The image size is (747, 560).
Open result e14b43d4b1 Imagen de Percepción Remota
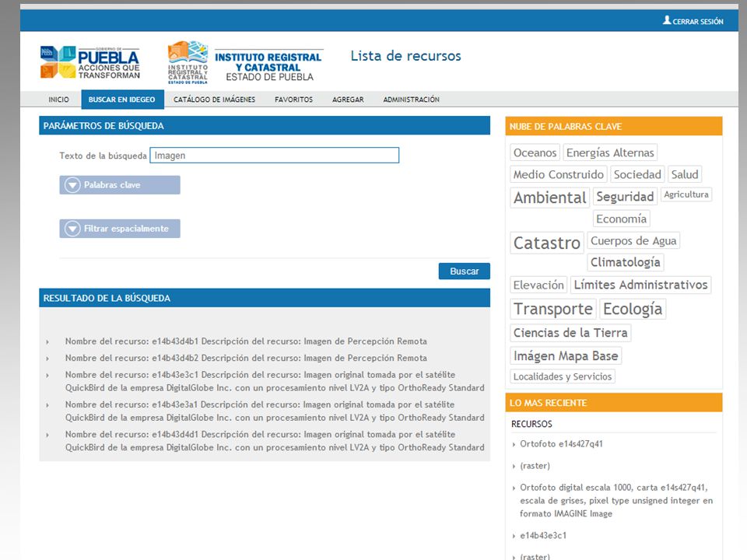pos(246,341)
